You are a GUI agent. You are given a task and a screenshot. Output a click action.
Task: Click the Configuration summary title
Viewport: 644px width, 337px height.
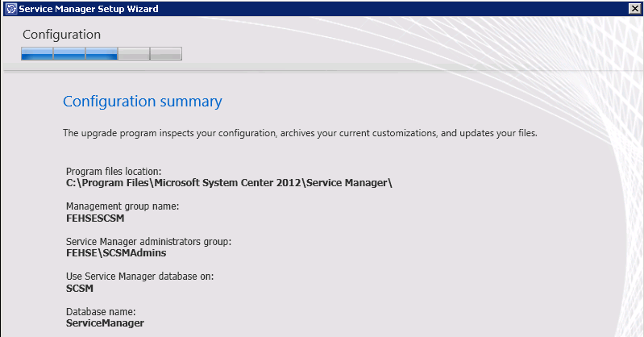142,102
